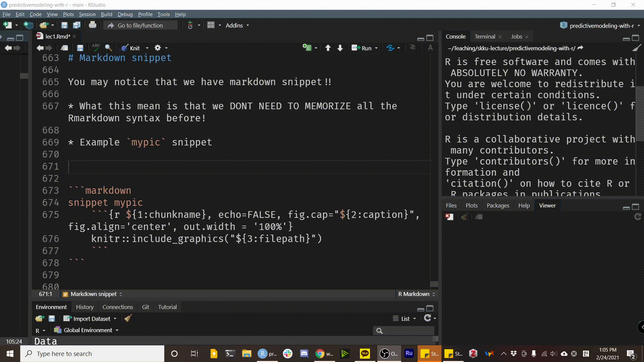Go to next section down arrow
The image size is (644, 362).
[x=340, y=48]
